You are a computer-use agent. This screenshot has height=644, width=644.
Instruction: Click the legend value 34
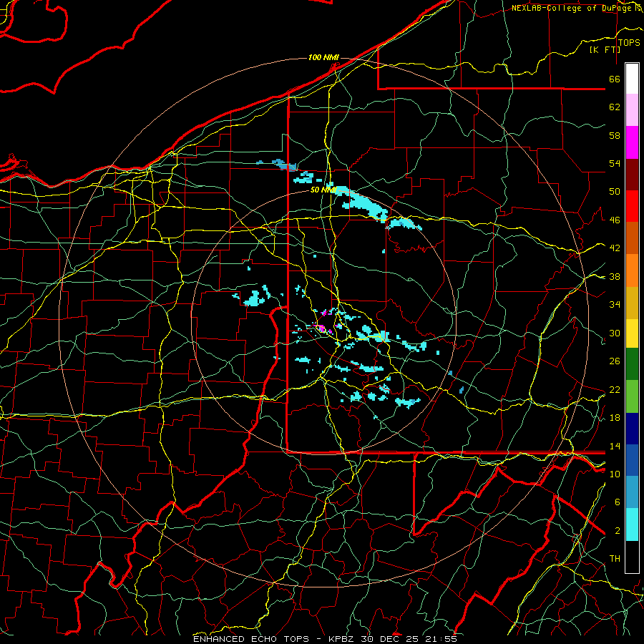click(x=615, y=305)
